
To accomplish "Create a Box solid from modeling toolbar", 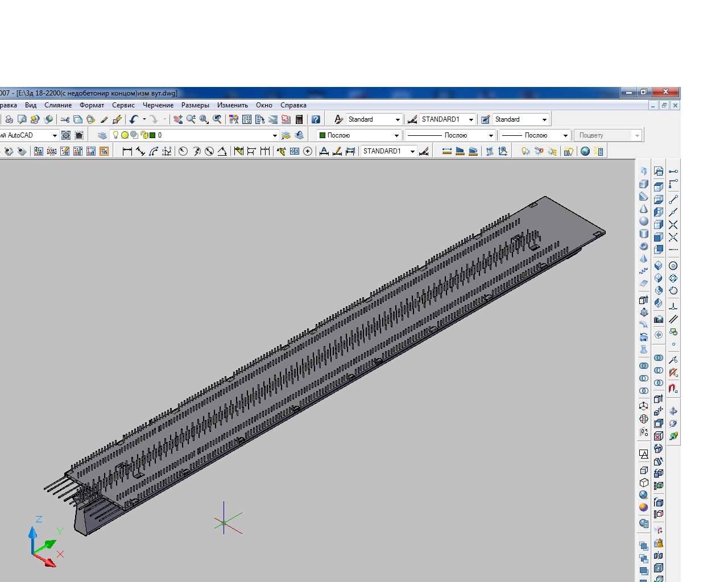I will [x=644, y=184].
